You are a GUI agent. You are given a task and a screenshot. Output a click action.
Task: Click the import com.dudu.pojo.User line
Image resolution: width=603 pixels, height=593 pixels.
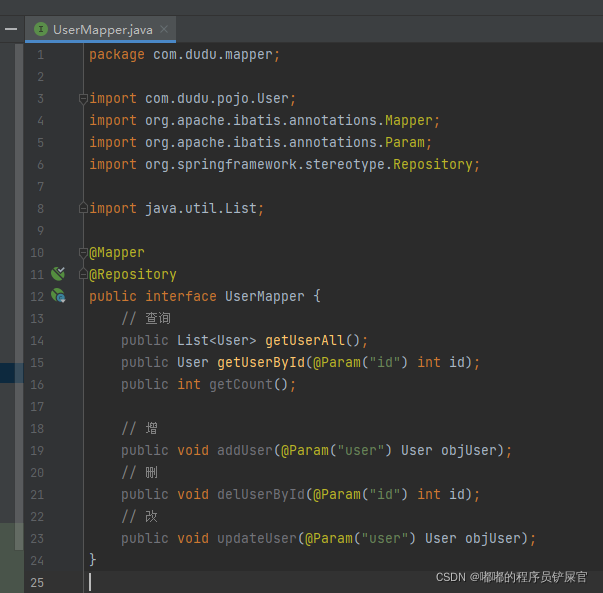(x=193, y=99)
